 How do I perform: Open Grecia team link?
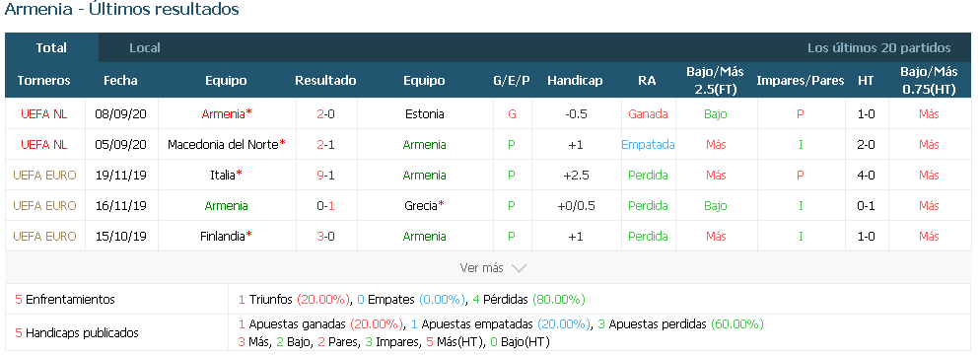[424, 206]
